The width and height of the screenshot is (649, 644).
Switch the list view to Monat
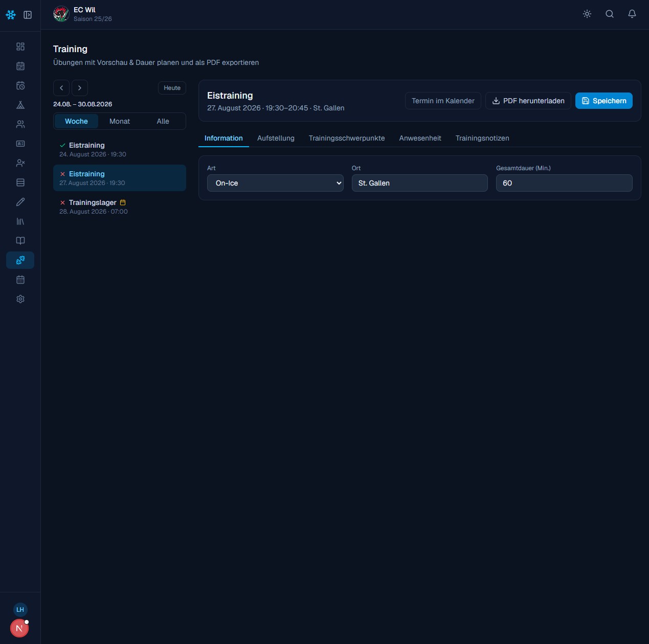pyautogui.click(x=120, y=121)
